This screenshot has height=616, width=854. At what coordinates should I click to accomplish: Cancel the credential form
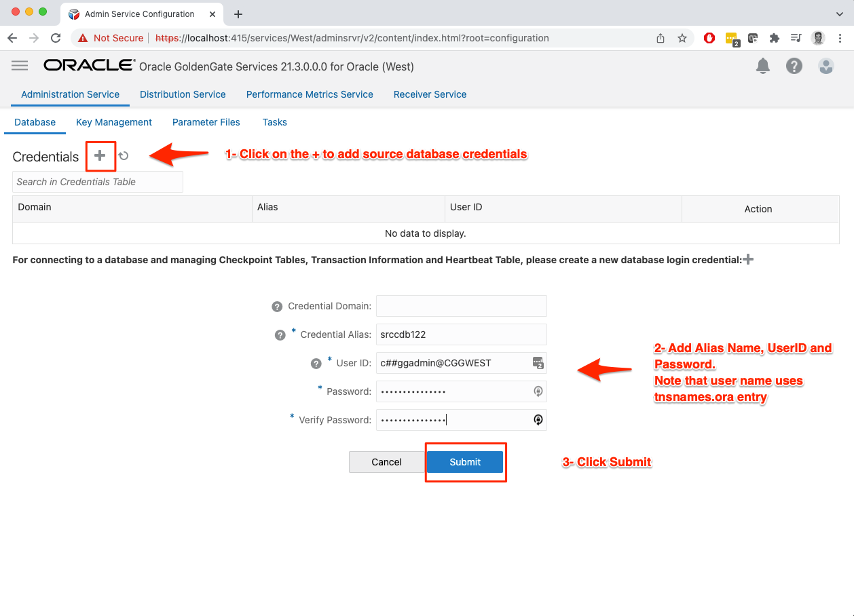[386, 462]
